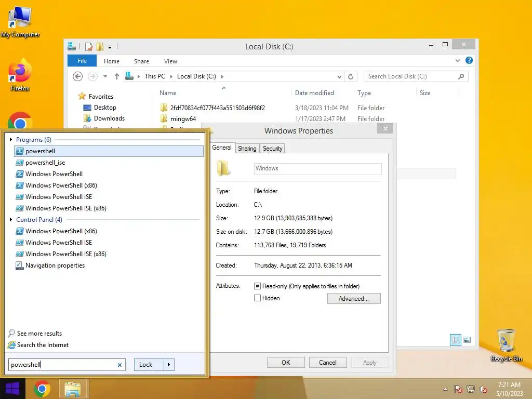Click the clock showing 7:21 AM
This screenshot has width=532, height=399.
pos(509,385)
